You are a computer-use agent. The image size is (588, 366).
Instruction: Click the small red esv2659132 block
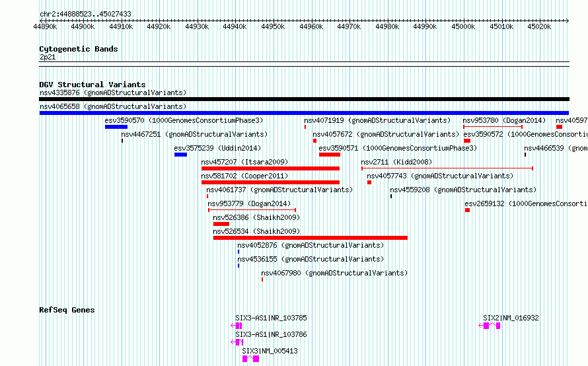pyautogui.click(x=467, y=210)
